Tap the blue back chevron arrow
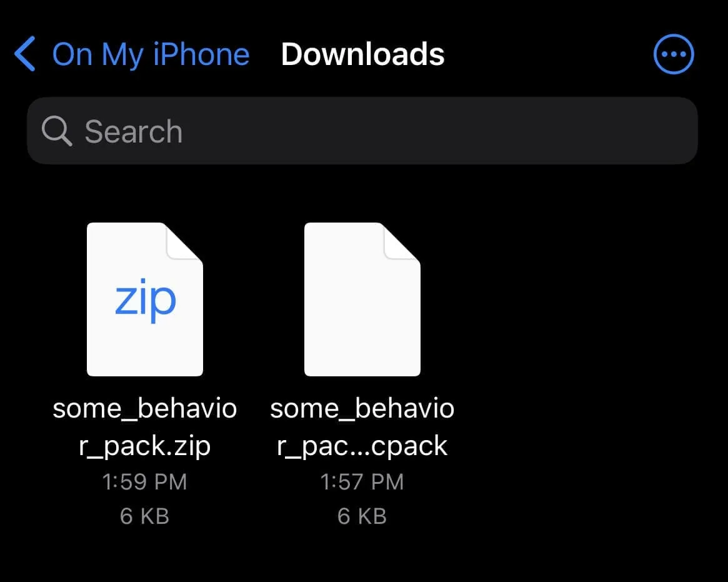Image resolution: width=728 pixels, height=582 pixels. (x=25, y=54)
